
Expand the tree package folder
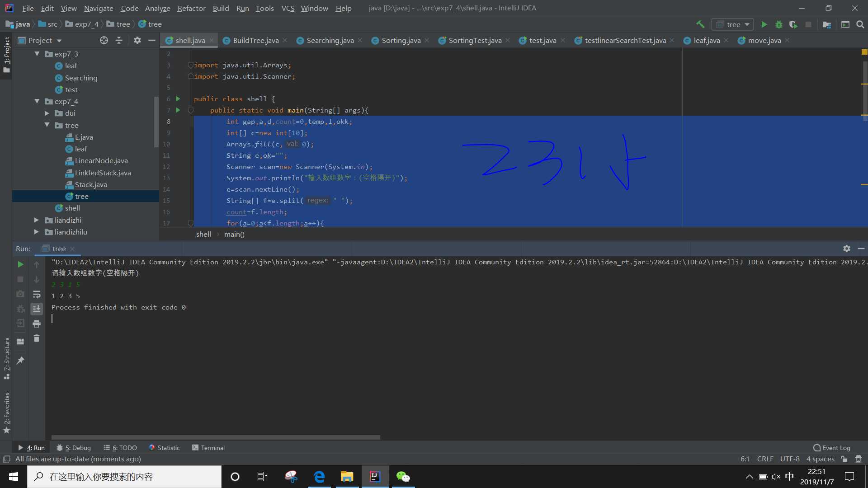tap(47, 125)
